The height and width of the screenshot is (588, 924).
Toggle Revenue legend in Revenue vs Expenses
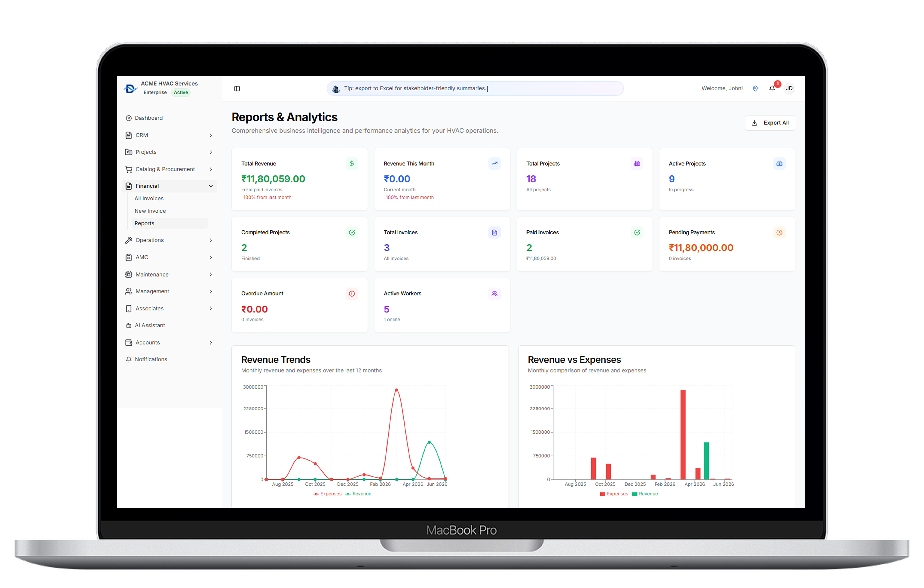(645, 494)
